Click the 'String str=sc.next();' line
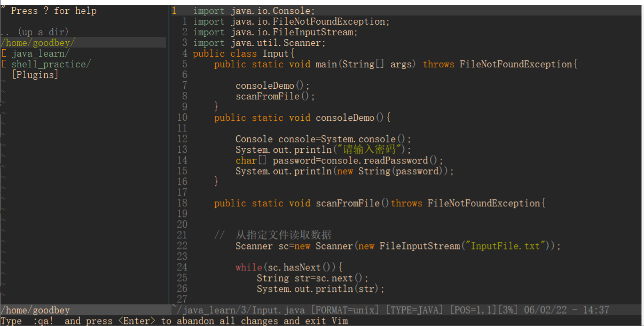 313,278
